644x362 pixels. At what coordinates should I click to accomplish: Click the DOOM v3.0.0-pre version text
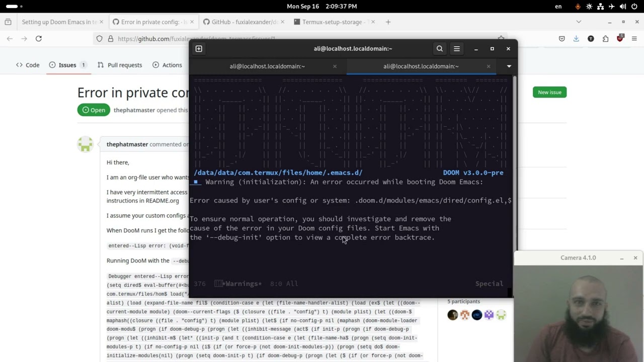click(x=473, y=172)
